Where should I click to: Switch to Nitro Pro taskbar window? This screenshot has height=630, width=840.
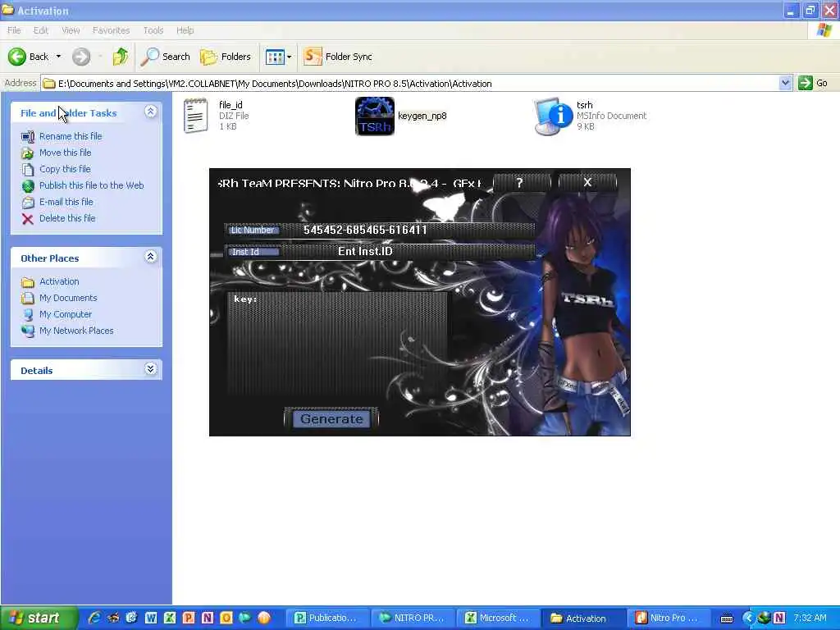(x=669, y=619)
